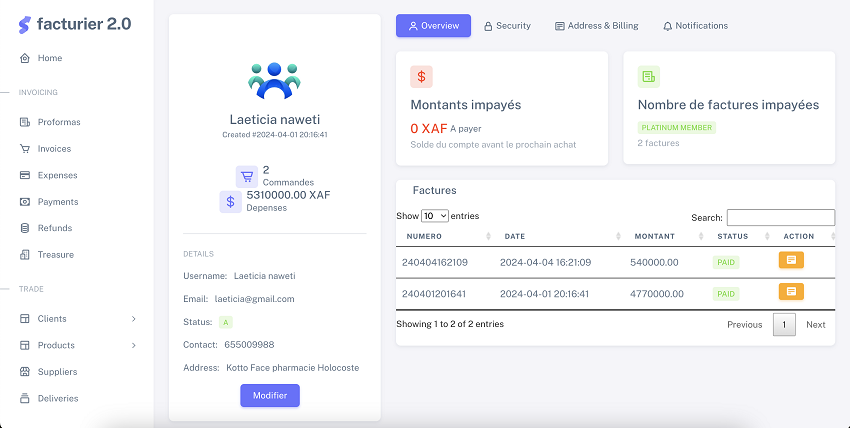Viewport: 850px width, 428px height.
Task: Go to Invoices via cart icon
Action: [26, 149]
